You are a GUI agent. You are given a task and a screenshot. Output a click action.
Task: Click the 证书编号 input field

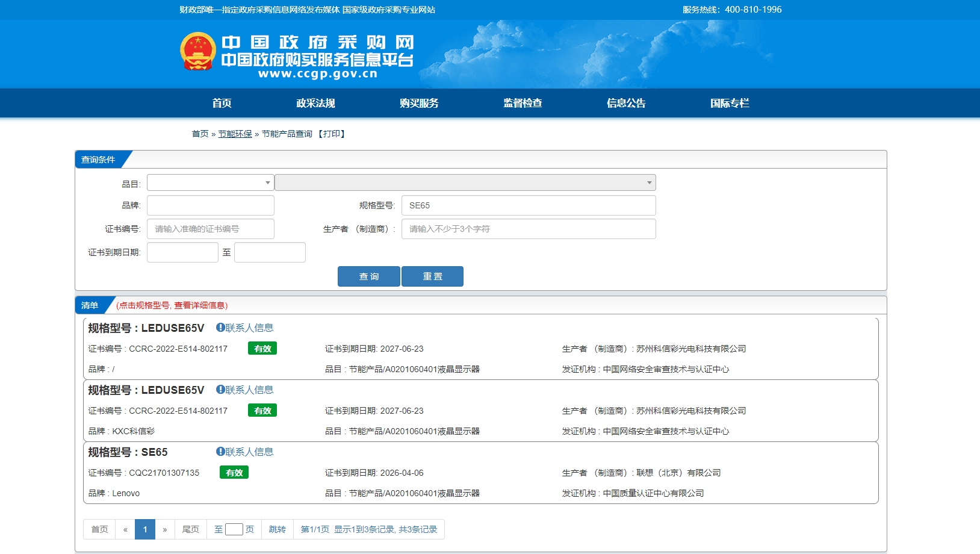pyautogui.click(x=210, y=229)
